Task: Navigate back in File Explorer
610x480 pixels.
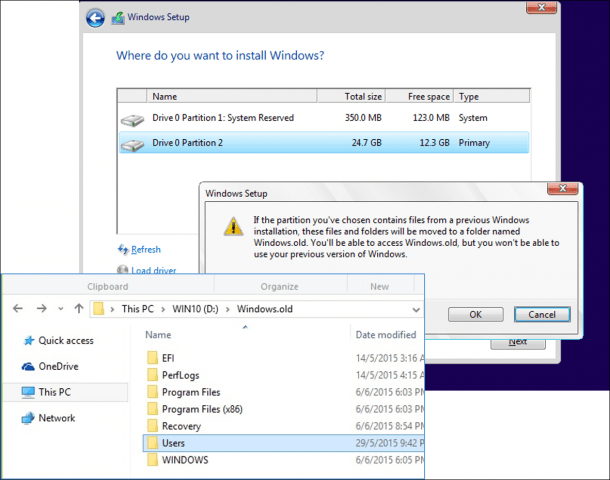Action: click(x=18, y=309)
